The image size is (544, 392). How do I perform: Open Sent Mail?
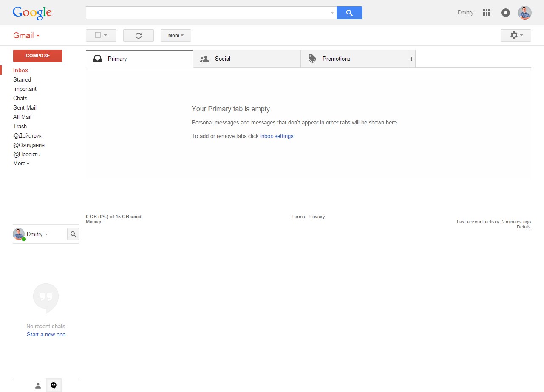[x=25, y=107]
